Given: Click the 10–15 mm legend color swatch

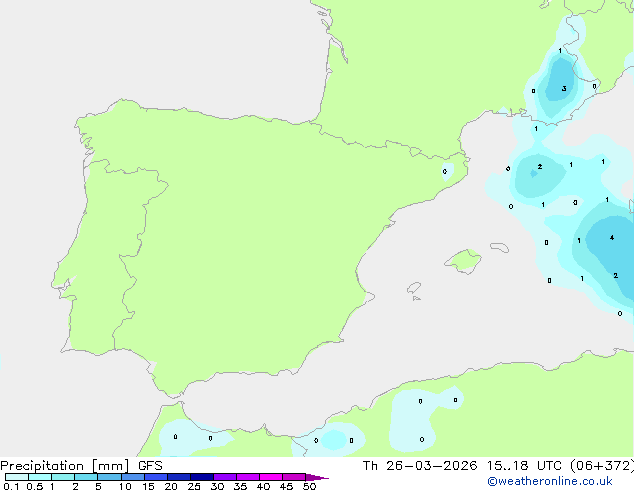Looking at the screenshot, I should click(133, 477).
